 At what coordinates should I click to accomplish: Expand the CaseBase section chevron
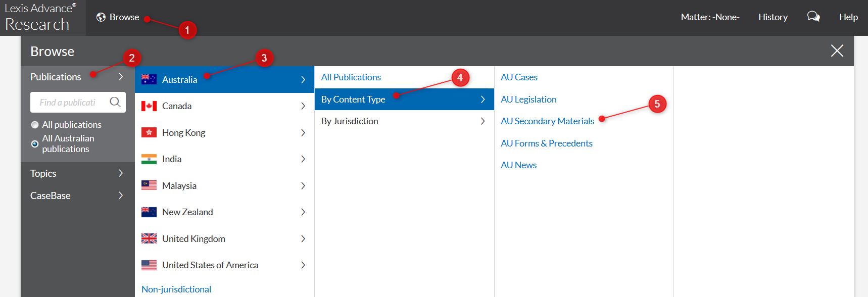point(121,195)
